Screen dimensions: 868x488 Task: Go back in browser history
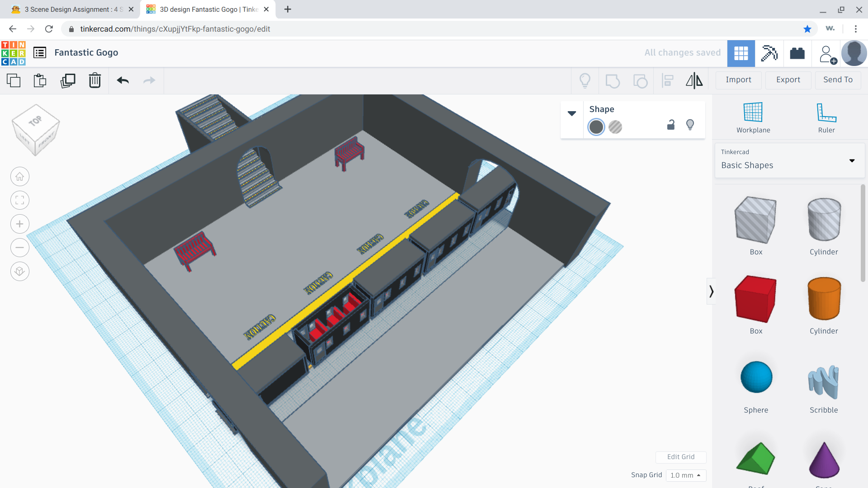(x=13, y=29)
